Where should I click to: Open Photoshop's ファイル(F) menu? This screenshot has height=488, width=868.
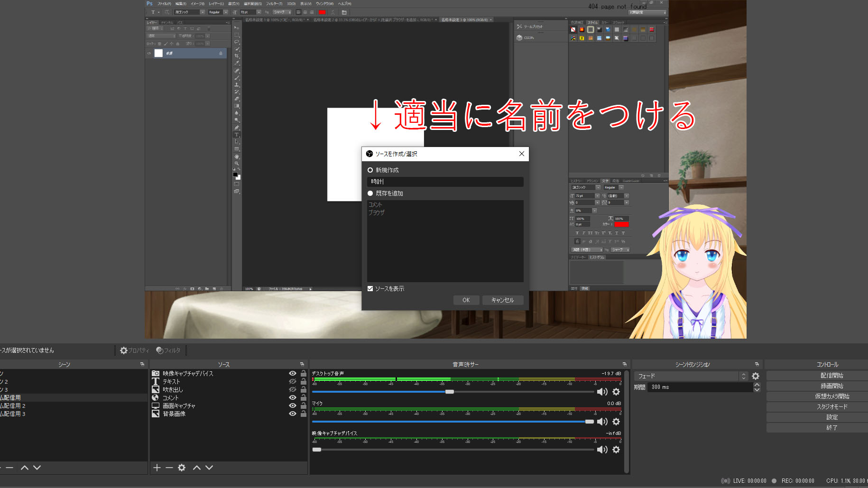164,4
